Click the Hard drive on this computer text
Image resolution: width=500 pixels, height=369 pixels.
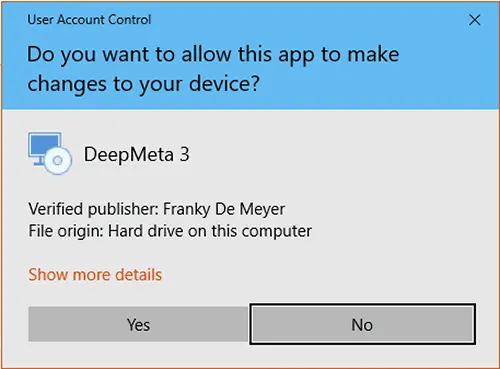point(210,231)
